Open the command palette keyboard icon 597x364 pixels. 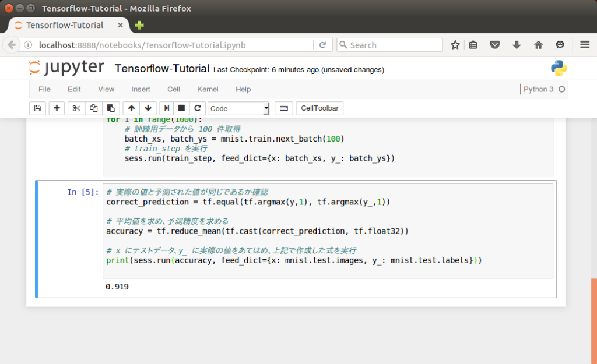[x=283, y=108]
